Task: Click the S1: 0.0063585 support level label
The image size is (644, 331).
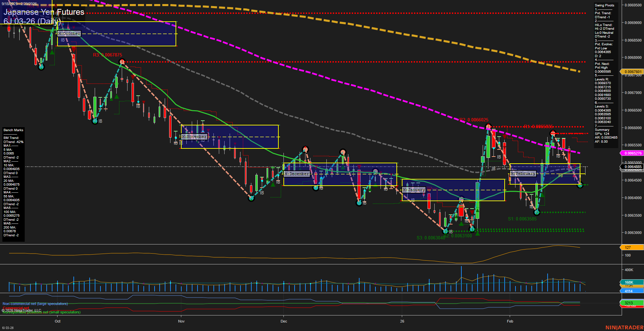Action: pos(523,219)
